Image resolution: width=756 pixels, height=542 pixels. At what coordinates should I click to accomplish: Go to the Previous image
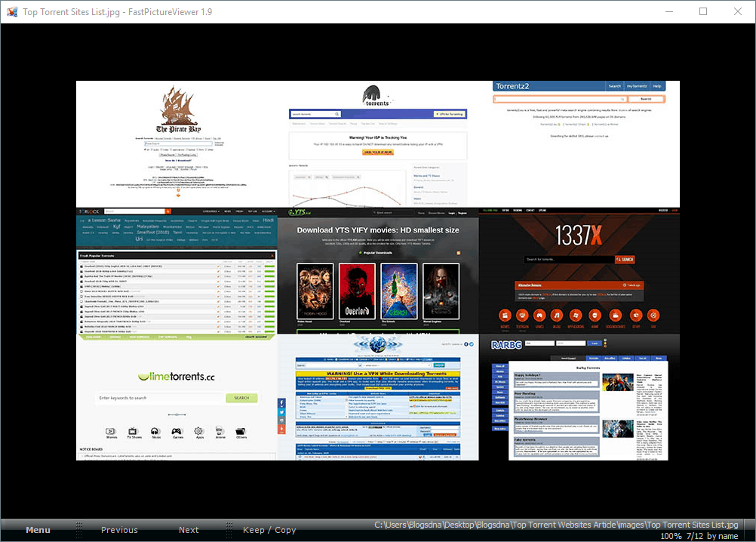[x=119, y=530]
